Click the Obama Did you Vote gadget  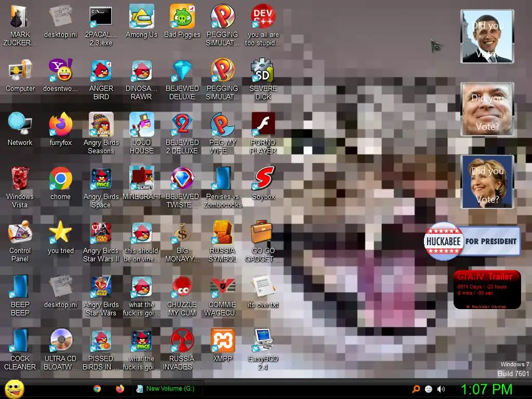coord(487,36)
